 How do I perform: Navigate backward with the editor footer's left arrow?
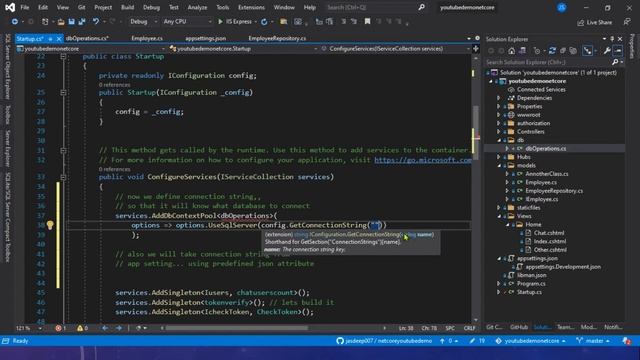pyautogui.click(x=105, y=328)
